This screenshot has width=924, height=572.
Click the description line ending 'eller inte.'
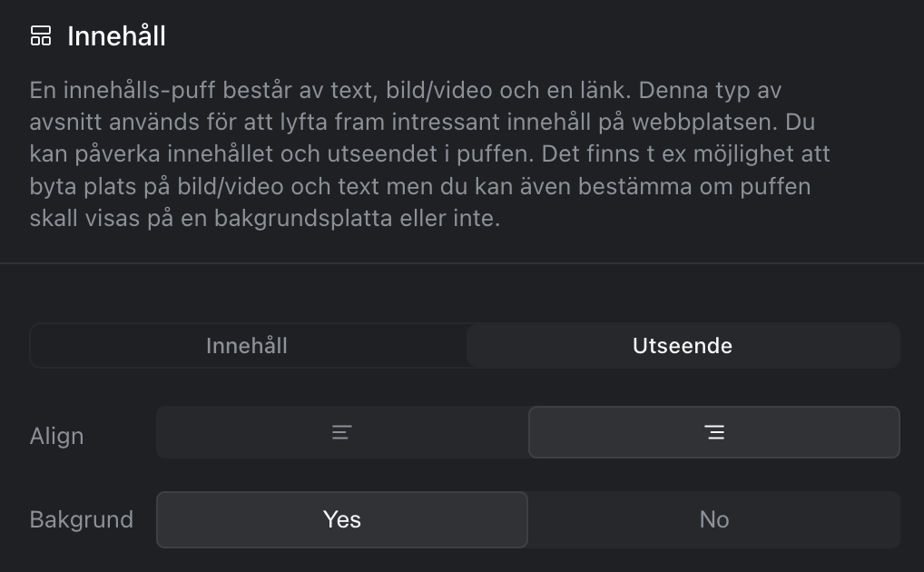(x=263, y=219)
